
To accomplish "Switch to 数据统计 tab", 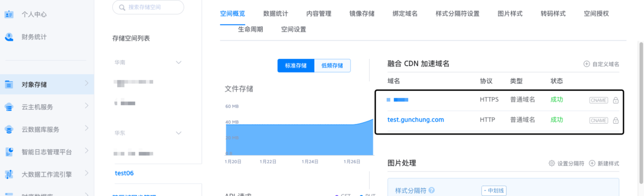I will coord(276,14).
